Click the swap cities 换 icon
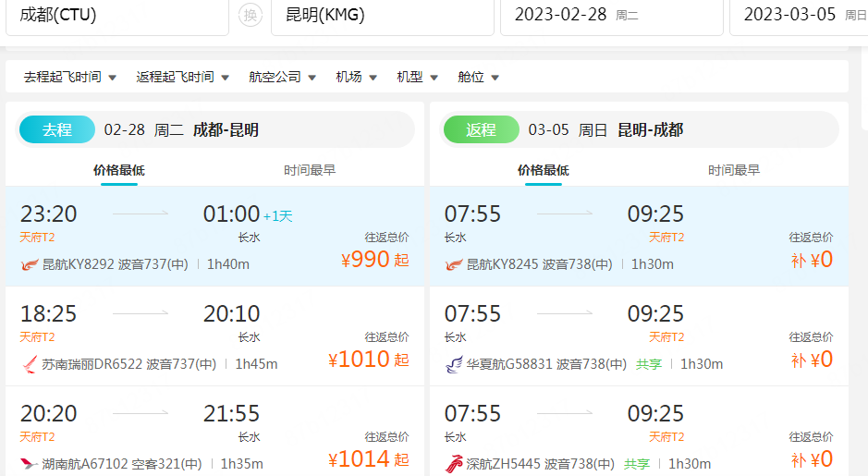 tap(251, 15)
